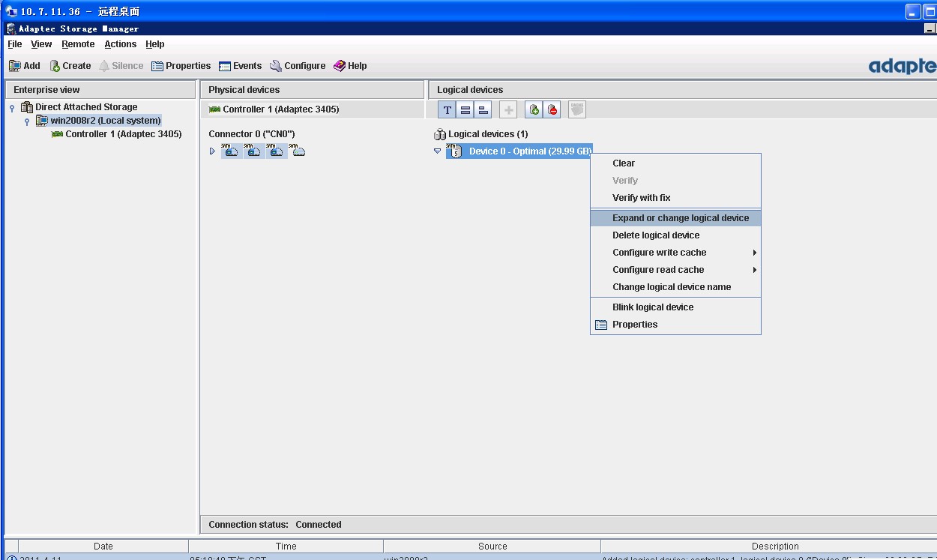Select Controller 1 in Enterprise view tree
The height and width of the screenshot is (560, 937).
click(x=123, y=134)
